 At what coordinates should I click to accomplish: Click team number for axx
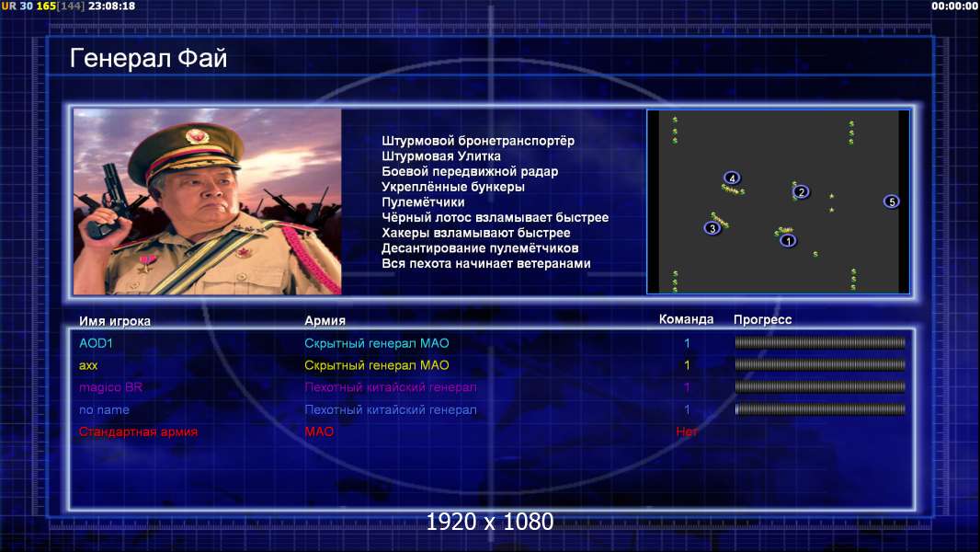[x=686, y=365]
